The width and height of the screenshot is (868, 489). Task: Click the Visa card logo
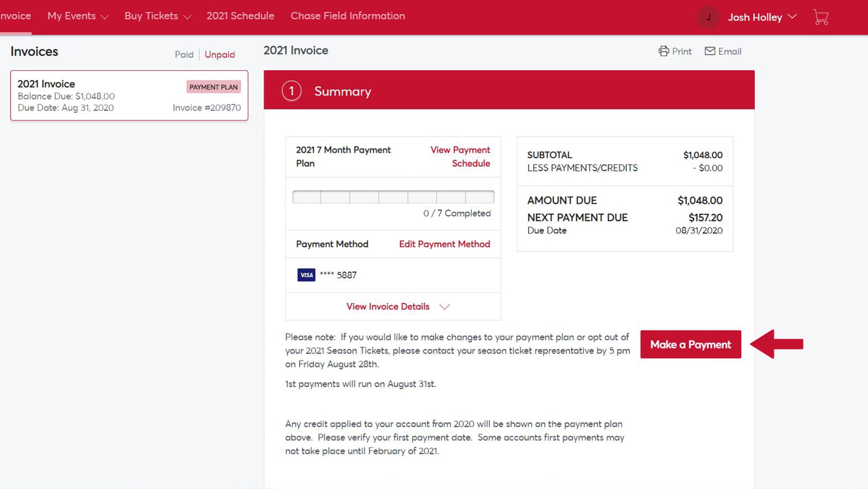pos(306,275)
